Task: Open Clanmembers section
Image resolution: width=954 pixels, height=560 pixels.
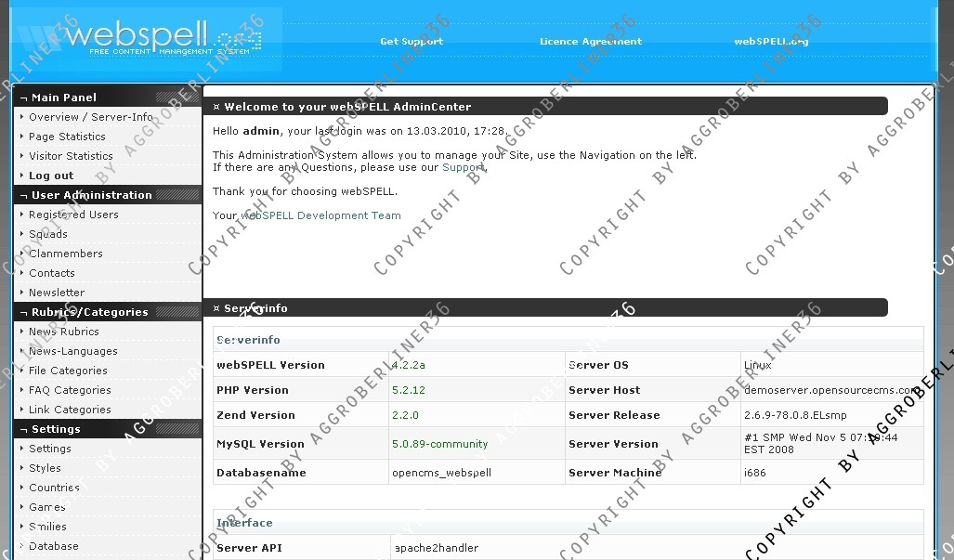Action: [66, 254]
